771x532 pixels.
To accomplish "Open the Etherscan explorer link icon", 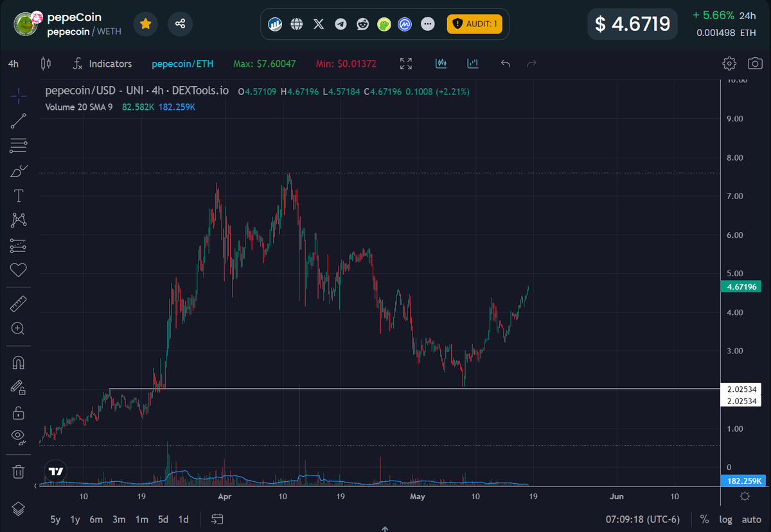I will [275, 24].
